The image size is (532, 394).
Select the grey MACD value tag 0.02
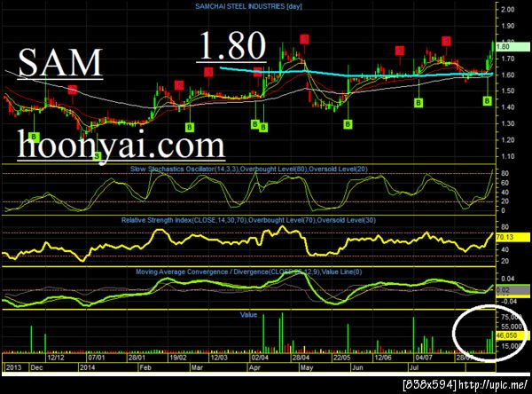tap(512, 290)
